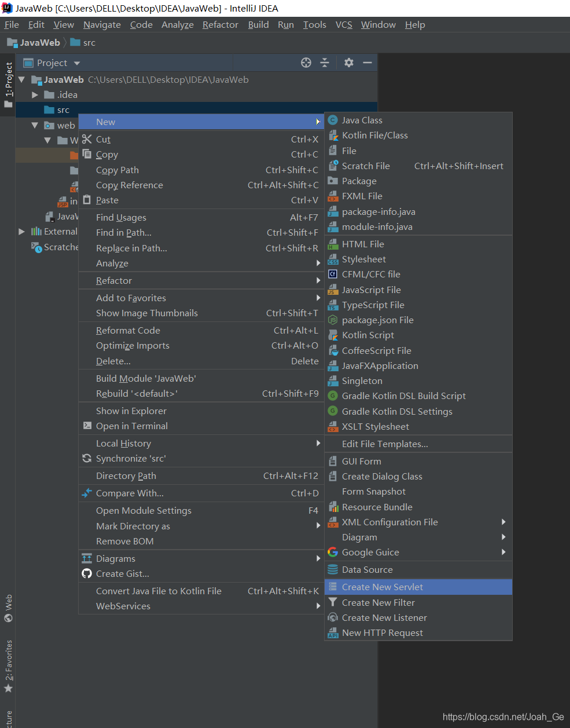
Task: Click the Create Gist GitHub icon
Action: click(87, 573)
